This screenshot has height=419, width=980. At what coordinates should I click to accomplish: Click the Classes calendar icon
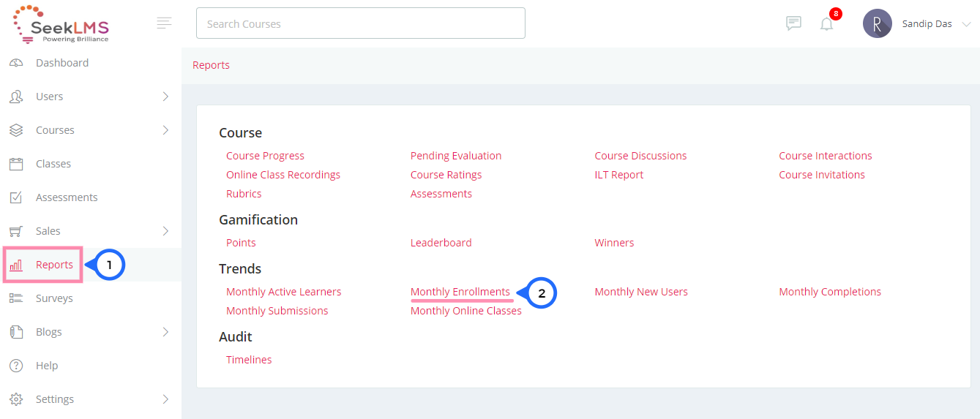(16, 164)
